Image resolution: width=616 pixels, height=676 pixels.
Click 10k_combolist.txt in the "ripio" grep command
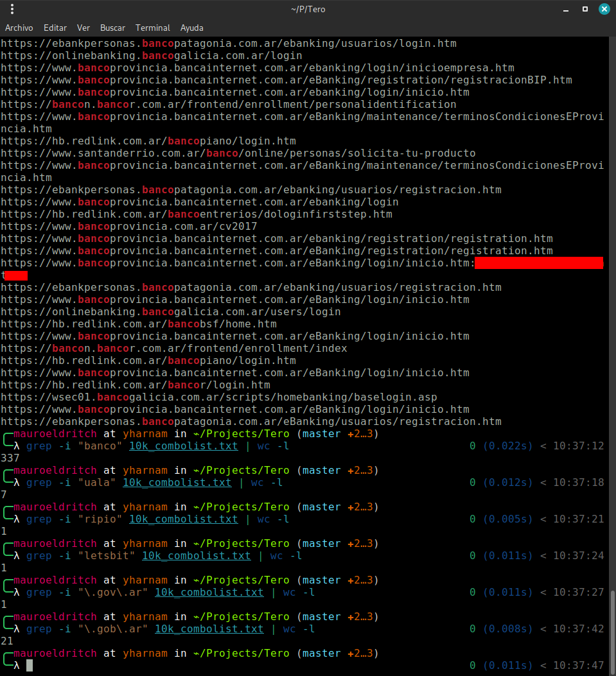coord(183,519)
